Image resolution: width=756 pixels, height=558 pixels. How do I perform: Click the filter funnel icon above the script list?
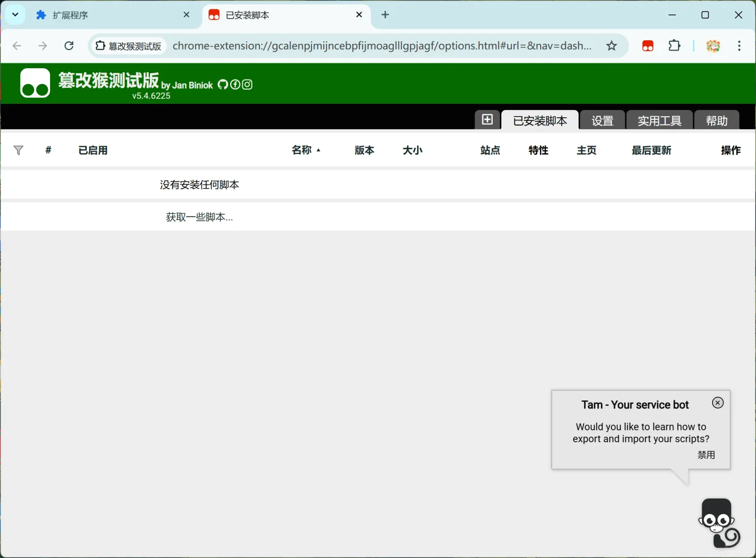[x=19, y=150]
